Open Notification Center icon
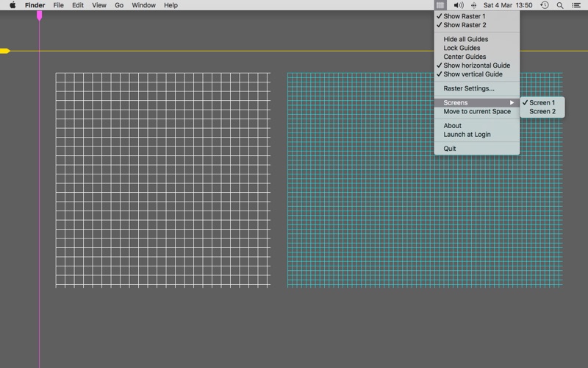Screen dimensions: 588x368 pos(576,5)
